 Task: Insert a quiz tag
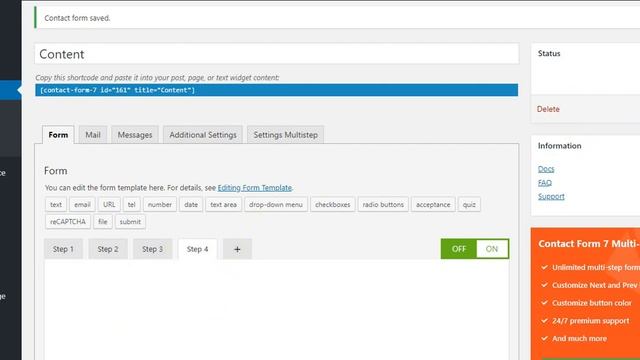click(x=469, y=204)
